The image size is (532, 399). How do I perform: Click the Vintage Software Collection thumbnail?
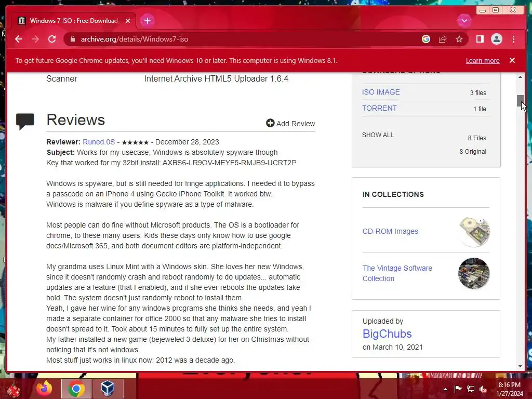[x=474, y=273]
